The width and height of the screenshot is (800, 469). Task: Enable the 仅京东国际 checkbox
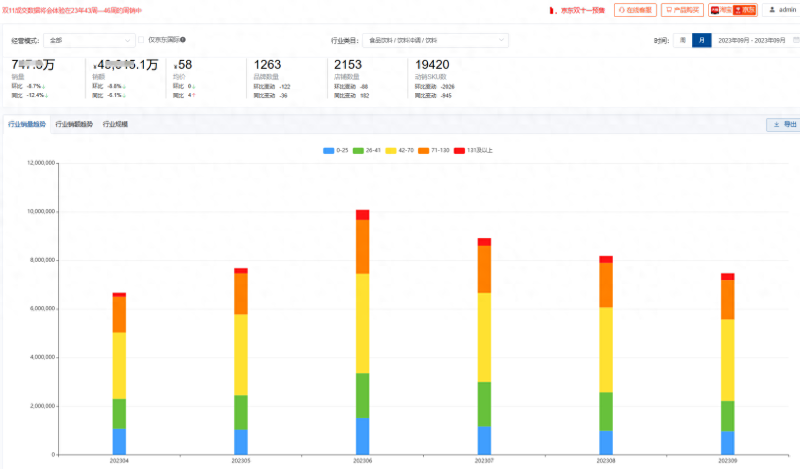coord(142,40)
